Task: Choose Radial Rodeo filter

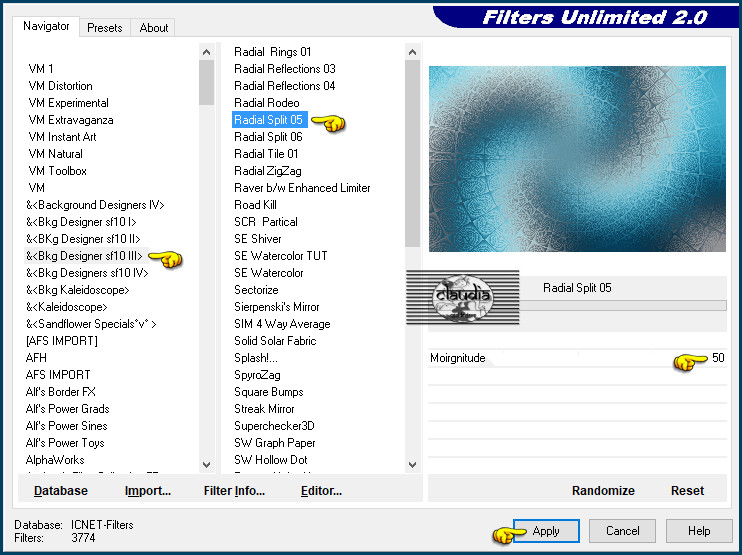Action: click(x=266, y=103)
